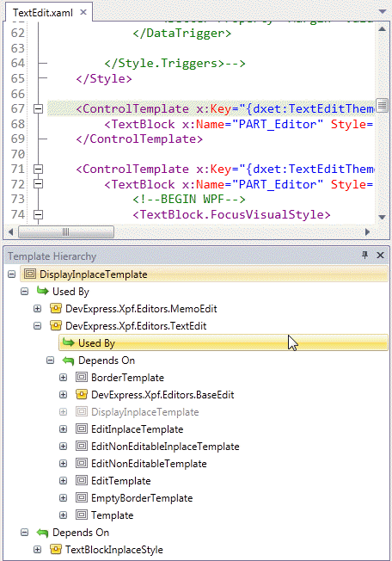Switch to the TextEdit.xaml tab
This screenshot has width=392, height=561.
pyautogui.click(x=42, y=13)
